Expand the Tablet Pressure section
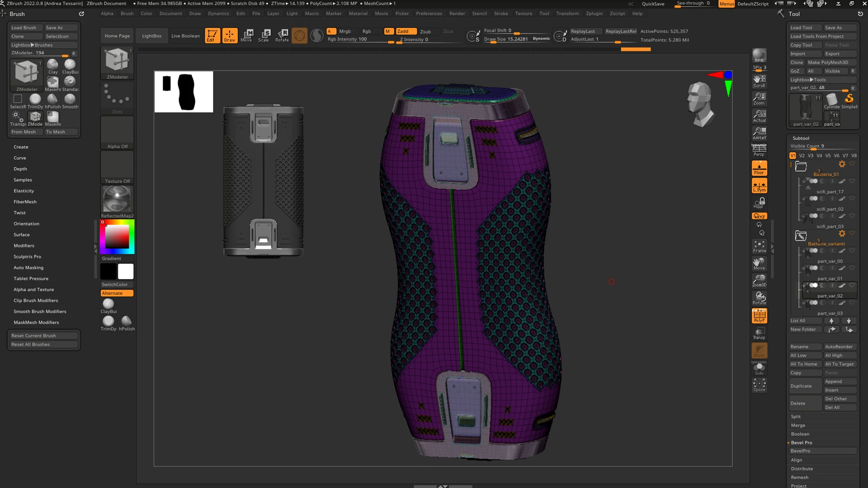The width and height of the screenshot is (868, 488). click(31, 278)
